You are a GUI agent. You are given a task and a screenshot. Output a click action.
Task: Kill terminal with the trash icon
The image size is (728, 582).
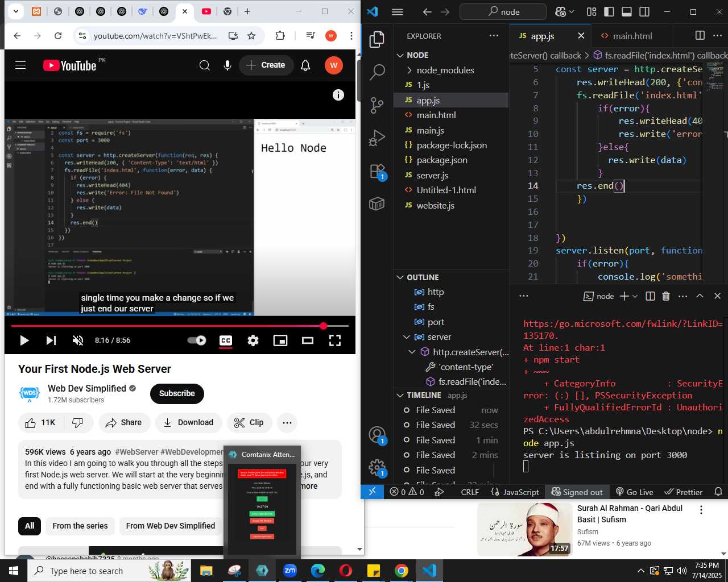point(666,296)
